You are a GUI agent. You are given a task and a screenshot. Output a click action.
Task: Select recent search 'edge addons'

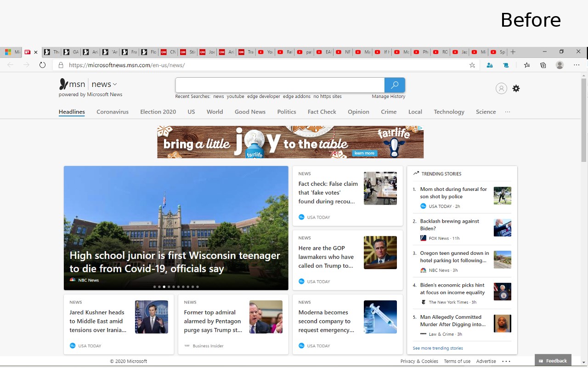click(x=297, y=97)
